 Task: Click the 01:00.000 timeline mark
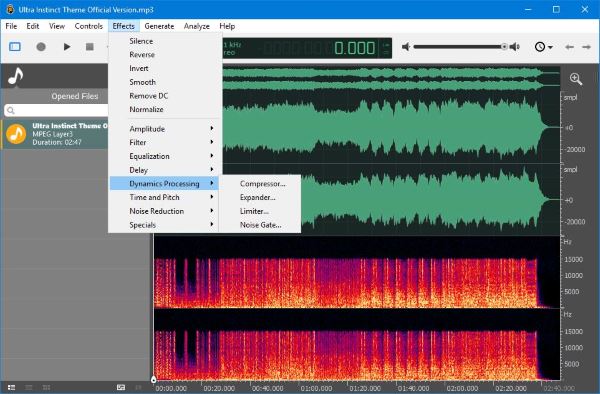[316, 388]
